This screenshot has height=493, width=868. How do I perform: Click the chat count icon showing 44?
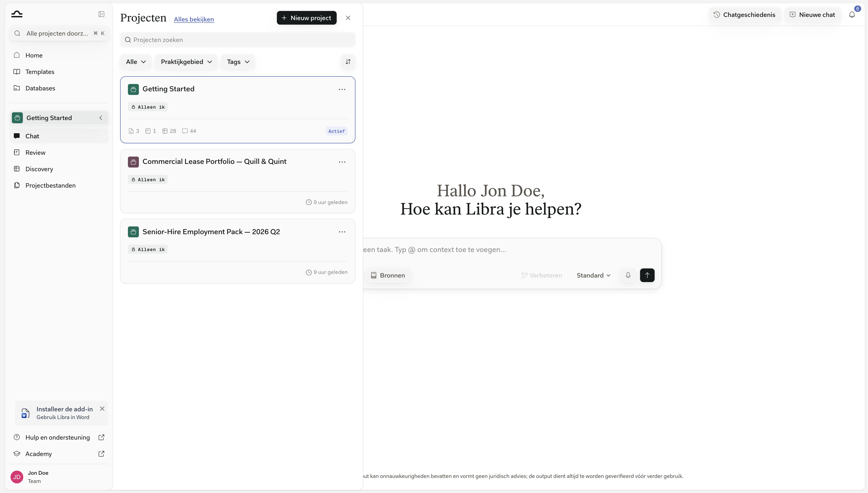pos(185,131)
